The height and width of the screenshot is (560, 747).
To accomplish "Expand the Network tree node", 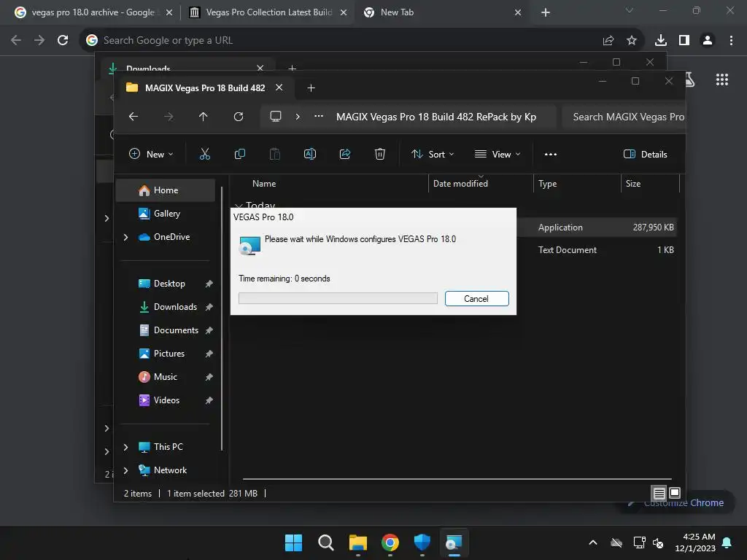I will pyautogui.click(x=125, y=470).
